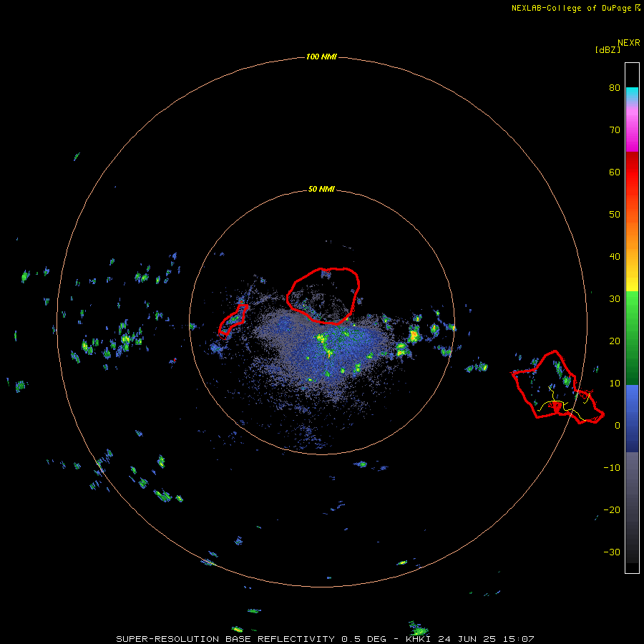Click the -30 value on the dBZ scale

pyautogui.click(x=612, y=552)
